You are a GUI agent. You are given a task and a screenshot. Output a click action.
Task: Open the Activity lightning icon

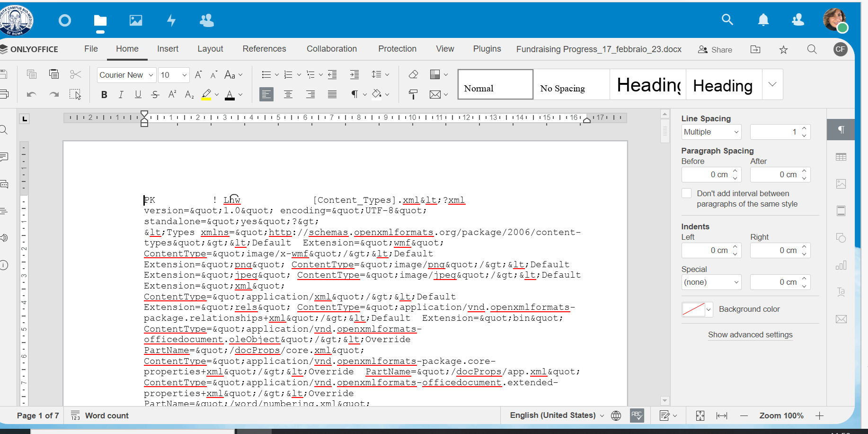(171, 20)
